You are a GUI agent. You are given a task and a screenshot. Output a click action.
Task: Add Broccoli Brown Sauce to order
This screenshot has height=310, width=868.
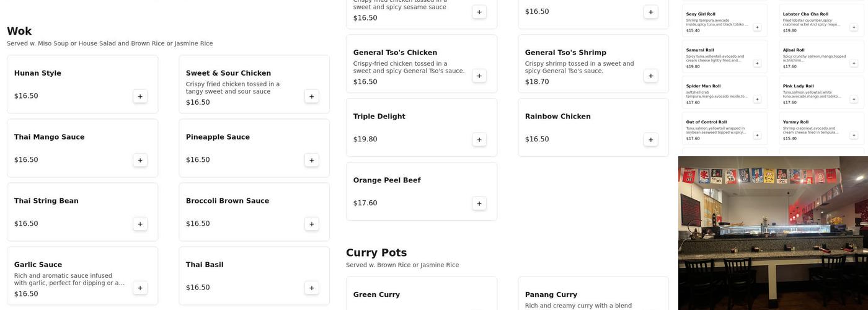click(x=312, y=224)
